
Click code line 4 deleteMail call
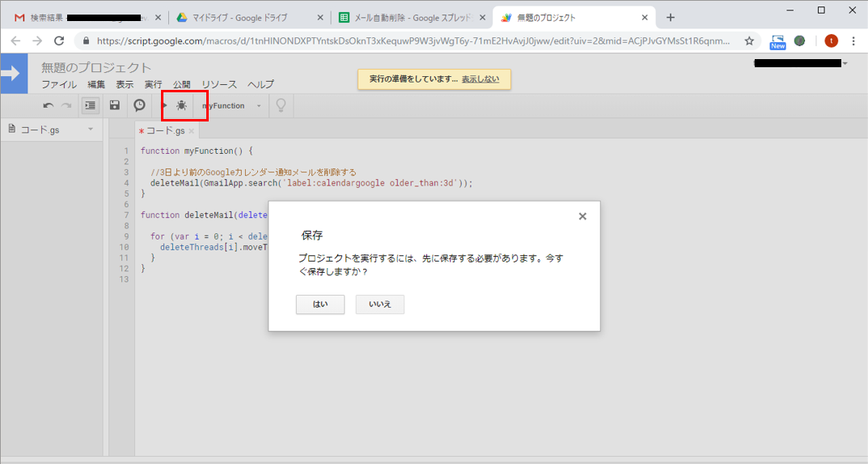click(x=311, y=183)
